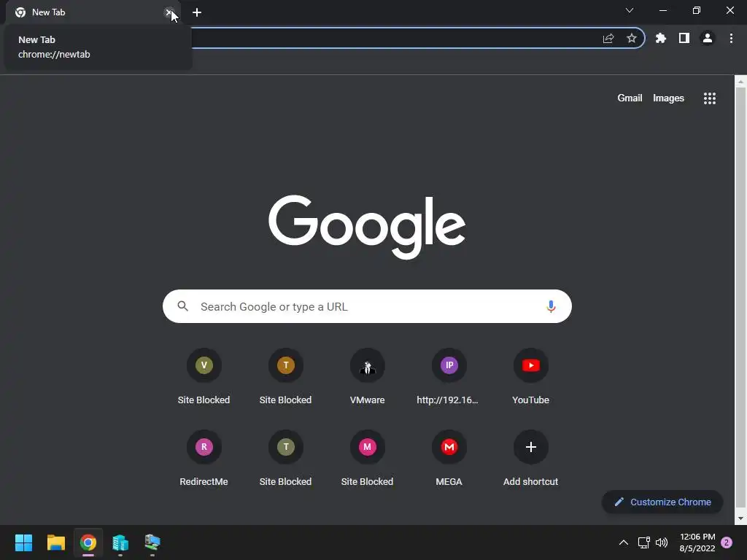Open the Site Blocked shortcut with M icon
747x560 pixels.
coord(368,459)
